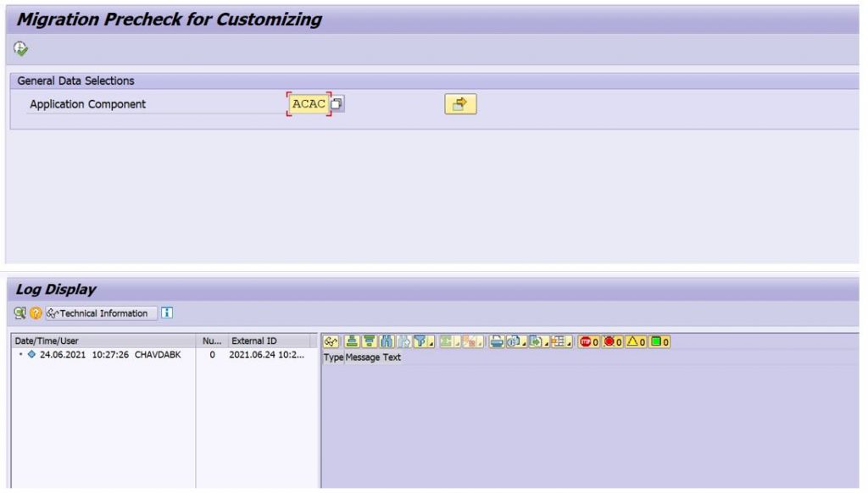The height and width of the screenshot is (493, 868).
Task: Expand the 24.06.2021 log tree node
Action: point(20,355)
